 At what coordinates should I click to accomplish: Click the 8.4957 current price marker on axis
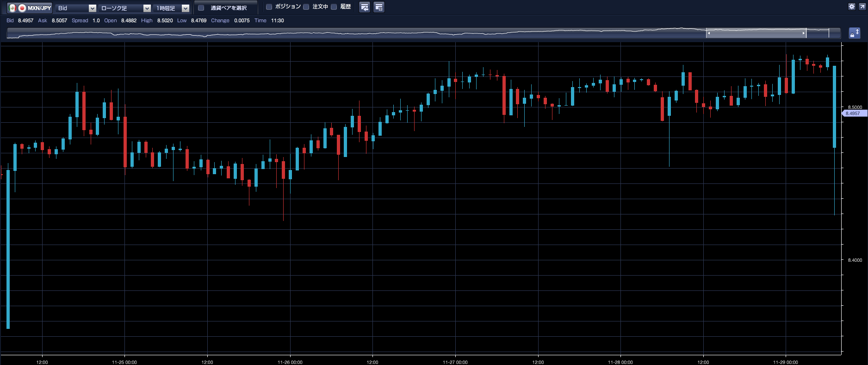pyautogui.click(x=853, y=113)
